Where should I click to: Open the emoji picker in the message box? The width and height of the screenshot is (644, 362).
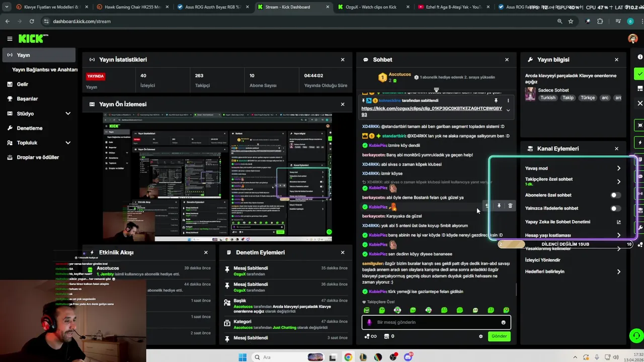click(x=503, y=322)
